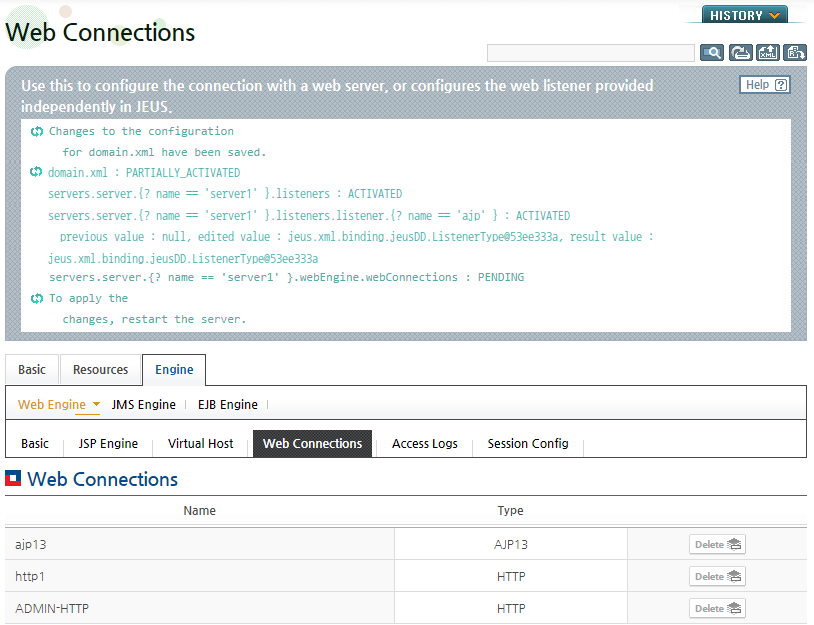Switch to the Resources tab
The height and width of the screenshot is (625, 814).
101,370
